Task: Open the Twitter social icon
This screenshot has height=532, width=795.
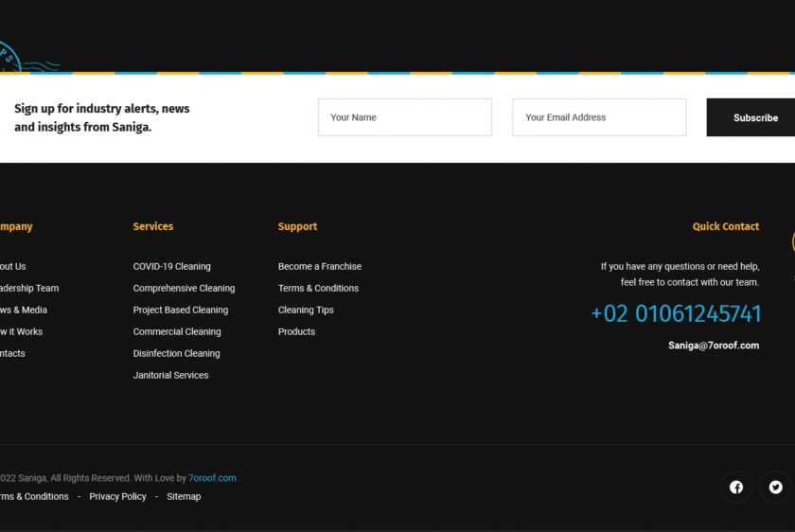Action: 775,487
